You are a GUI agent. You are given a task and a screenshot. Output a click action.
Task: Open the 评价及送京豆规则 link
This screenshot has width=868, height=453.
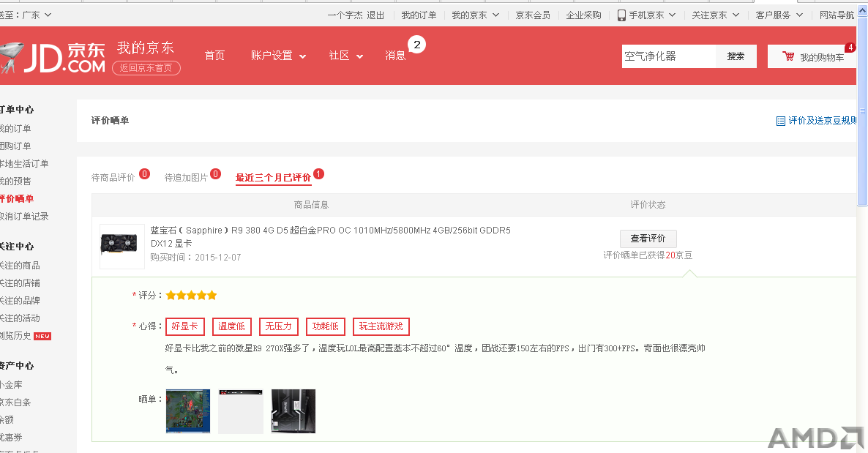coord(823,121)
